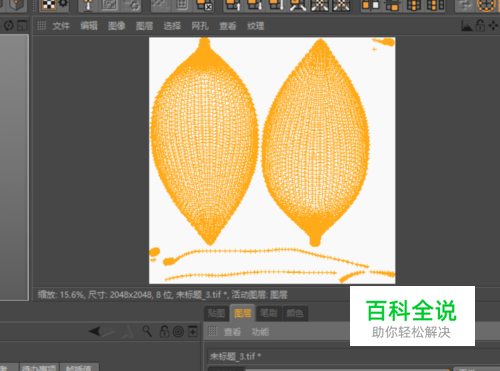Click the orange wireframe sphere toolbar icon
The image size is (500, 371).
pos(486,5)
